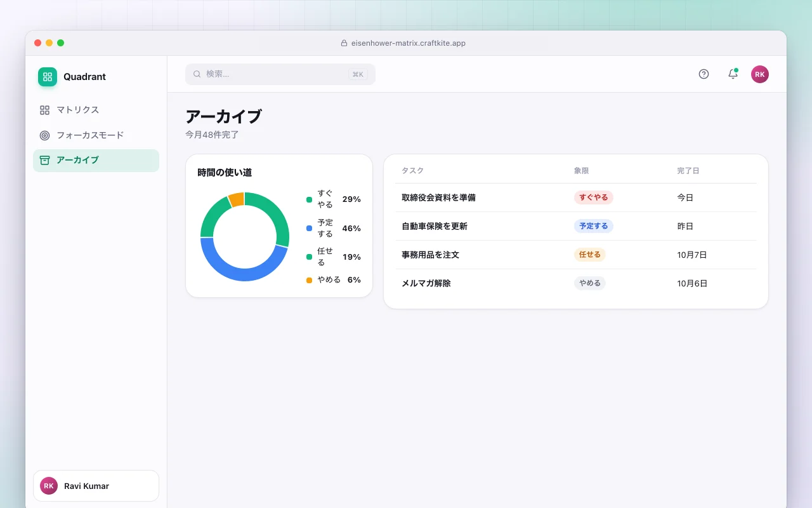Screen dimensions: 812x508
Task: Click the 今月48件完了 subtitle
Action: tap(212, 135)
